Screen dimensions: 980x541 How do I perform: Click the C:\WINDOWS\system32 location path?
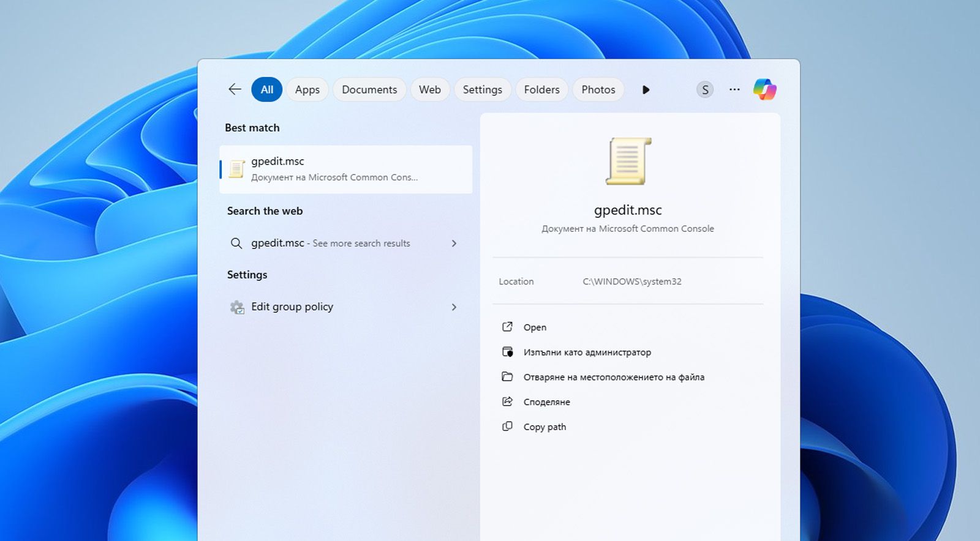click(x=632, y=282)
